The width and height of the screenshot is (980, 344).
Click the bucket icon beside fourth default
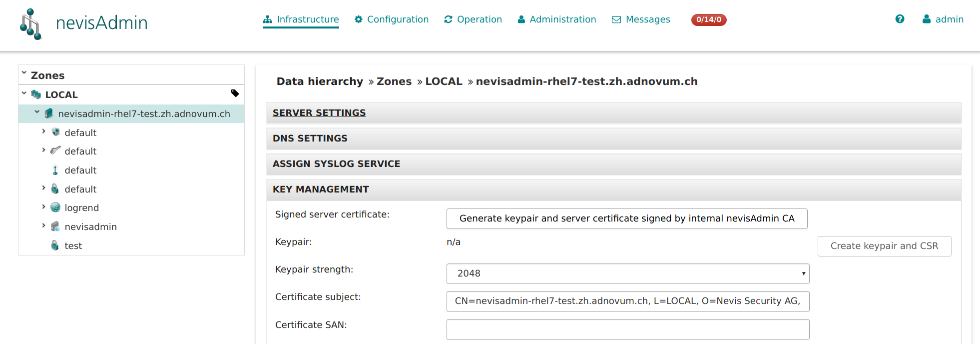pos(55,189)
